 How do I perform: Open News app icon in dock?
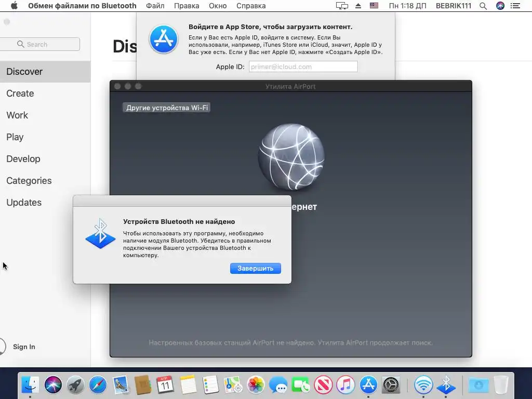coord(323,385)
